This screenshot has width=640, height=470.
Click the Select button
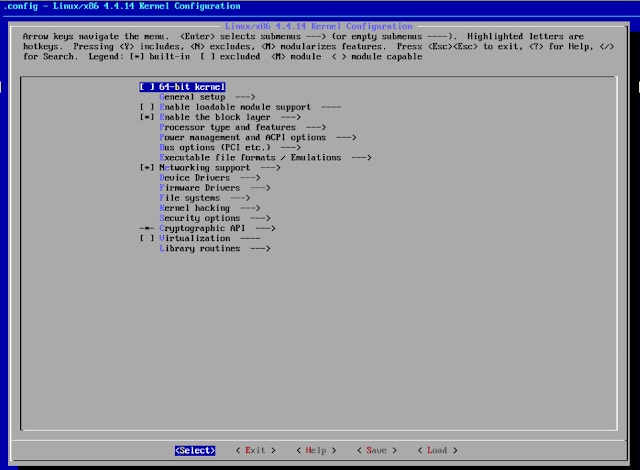195,450
